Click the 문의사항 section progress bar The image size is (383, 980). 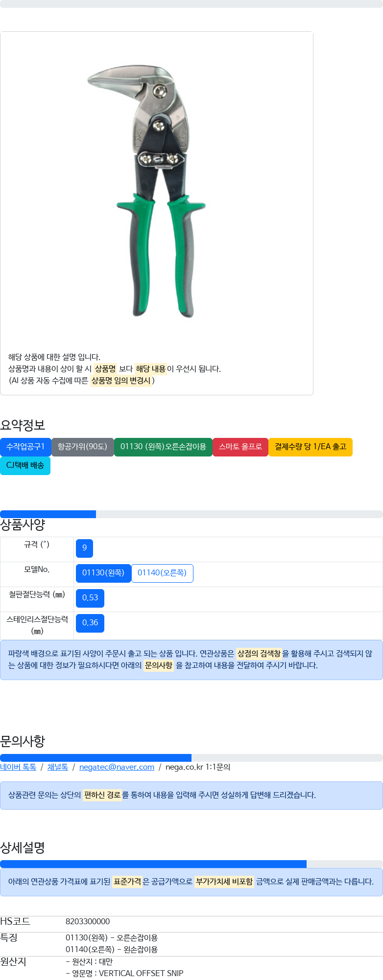click(191, 758)
